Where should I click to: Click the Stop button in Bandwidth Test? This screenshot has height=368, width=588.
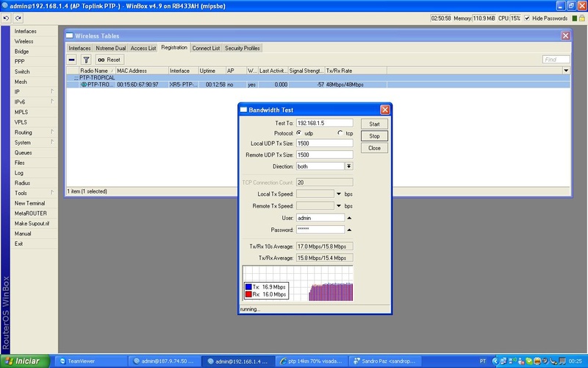point(374,136)
